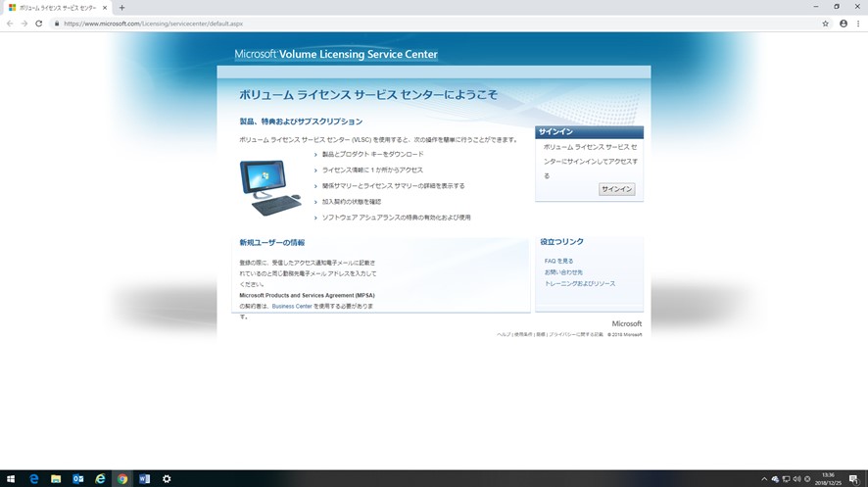Open the お問い合わせ先 link

tap(563, 272)
